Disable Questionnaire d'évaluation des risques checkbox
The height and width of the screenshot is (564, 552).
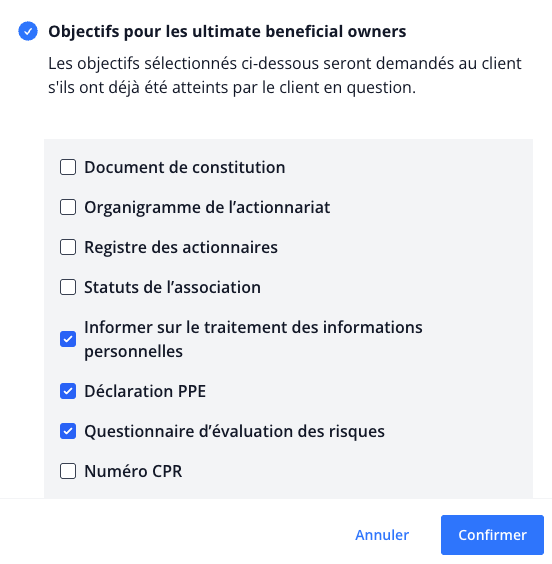(x=68, y=431)
